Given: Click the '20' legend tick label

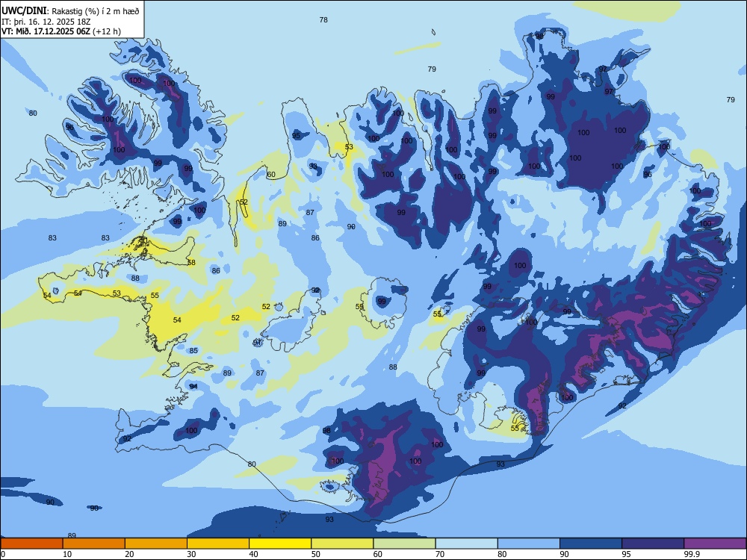Looking at the screenshot, I should click(129, 554).
